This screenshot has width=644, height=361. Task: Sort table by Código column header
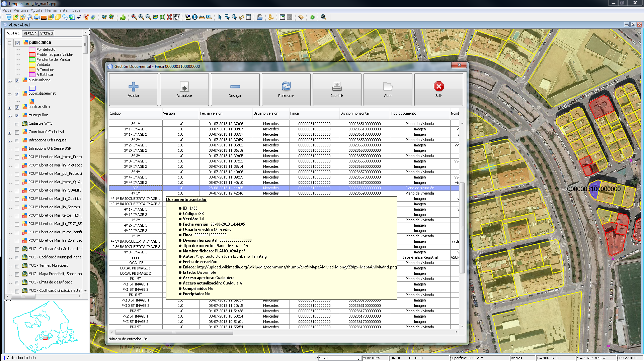coord(136,113)
